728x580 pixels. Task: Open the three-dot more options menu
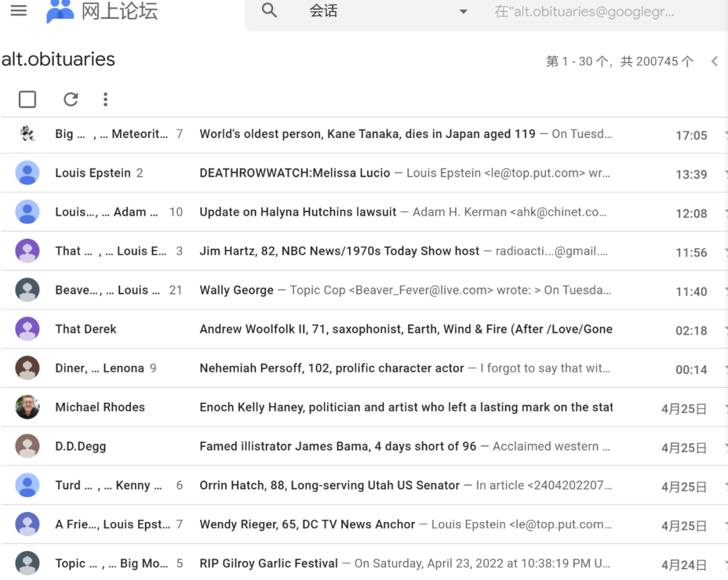click(105, 99)
